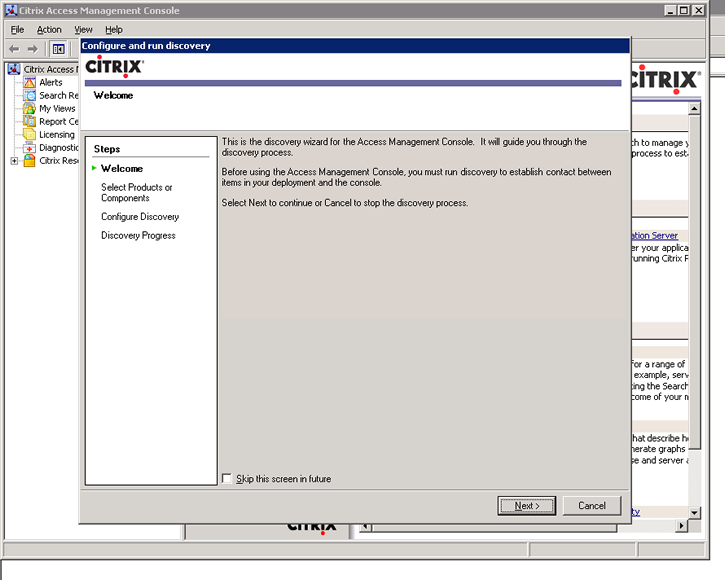Click the Search Results icon in tree
Screen dimensions: 725x580
coord(30,95)
